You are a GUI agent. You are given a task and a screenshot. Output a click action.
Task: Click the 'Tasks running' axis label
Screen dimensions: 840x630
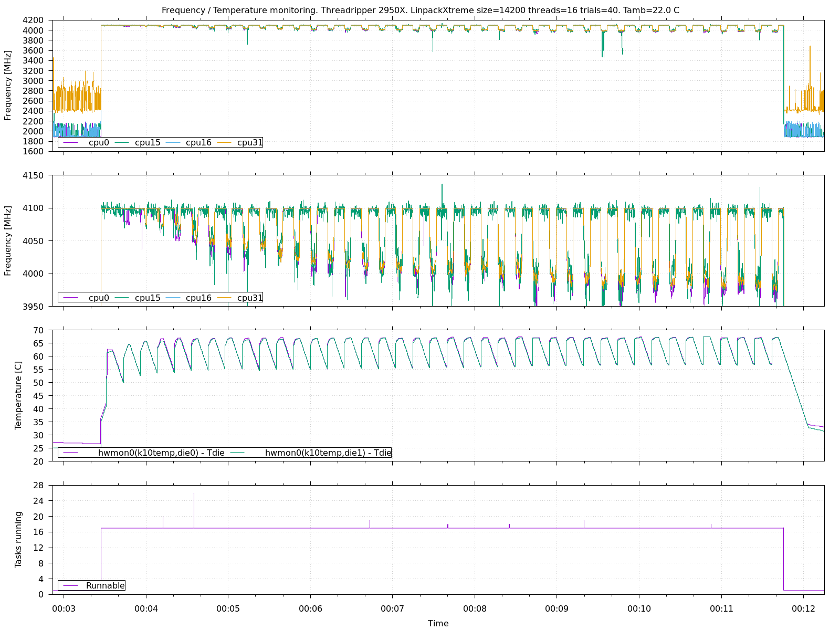click(x=19, y=540)
